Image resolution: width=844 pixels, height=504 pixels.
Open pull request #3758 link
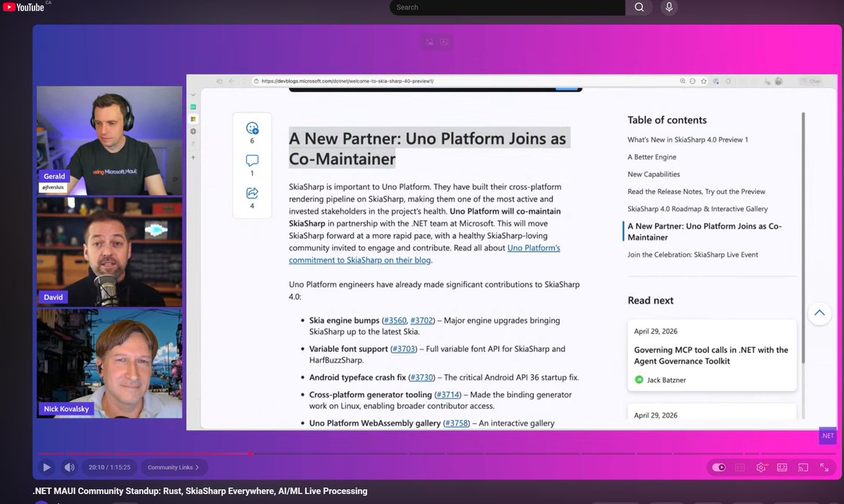tap(456, 423)
